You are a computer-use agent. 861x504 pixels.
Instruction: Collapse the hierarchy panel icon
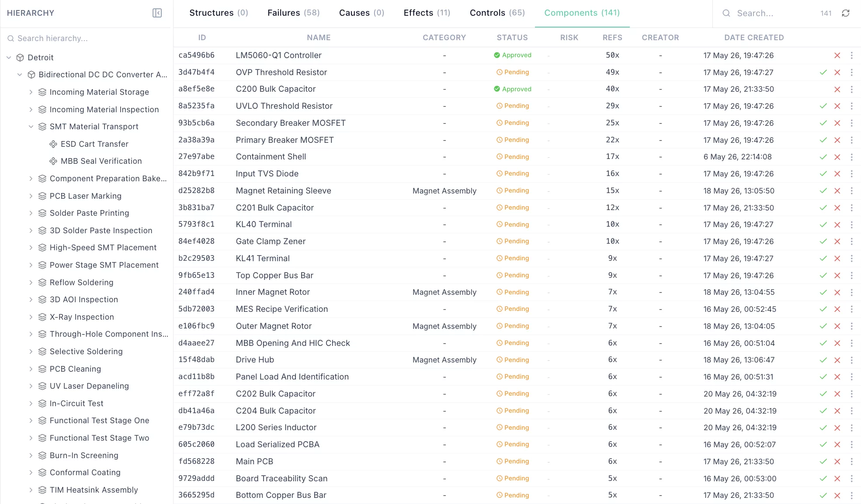[157, 13]
